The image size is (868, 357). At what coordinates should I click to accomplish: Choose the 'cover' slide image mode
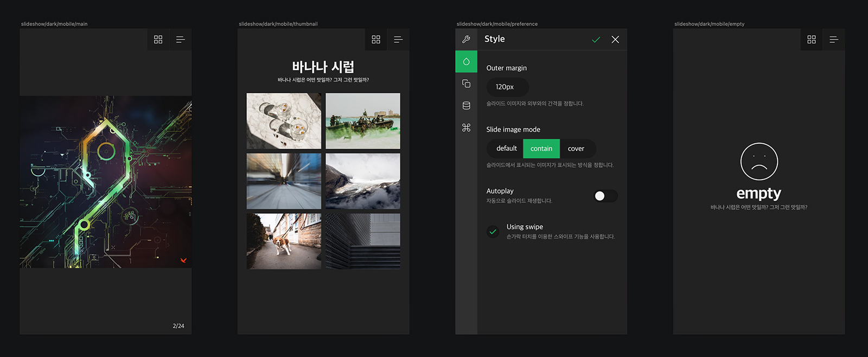click(x=576, y=149)
